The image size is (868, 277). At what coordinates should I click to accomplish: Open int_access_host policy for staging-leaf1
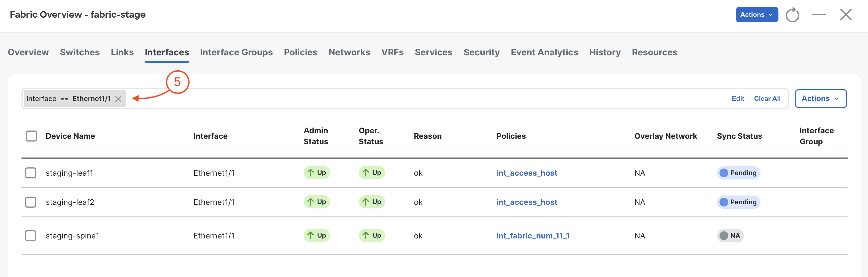(x=527, y=173)
